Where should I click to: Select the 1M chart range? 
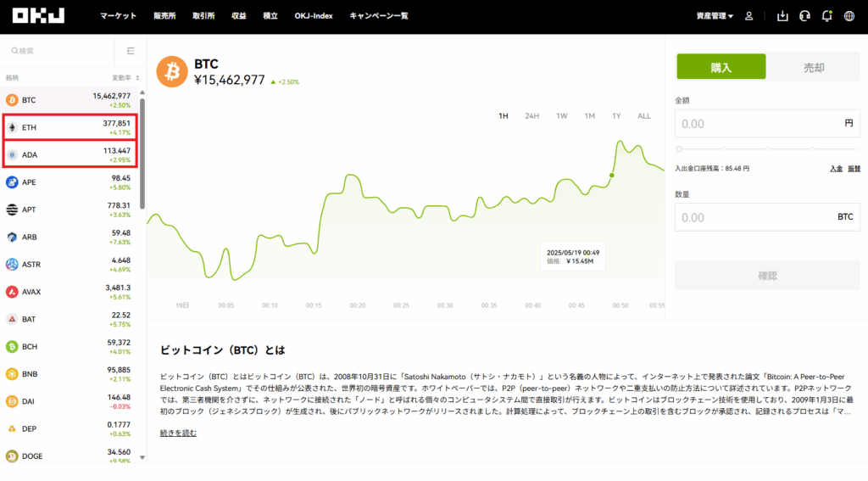pyautogui.click(x=590, y=116)
